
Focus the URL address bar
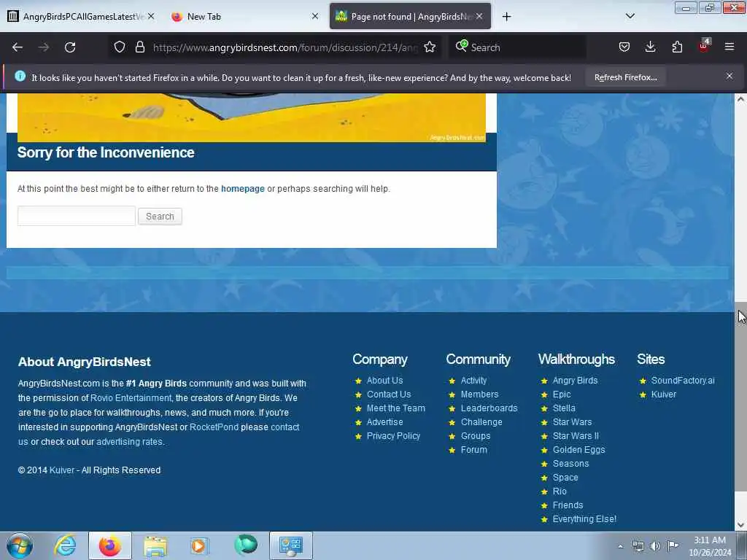(286, 47)
